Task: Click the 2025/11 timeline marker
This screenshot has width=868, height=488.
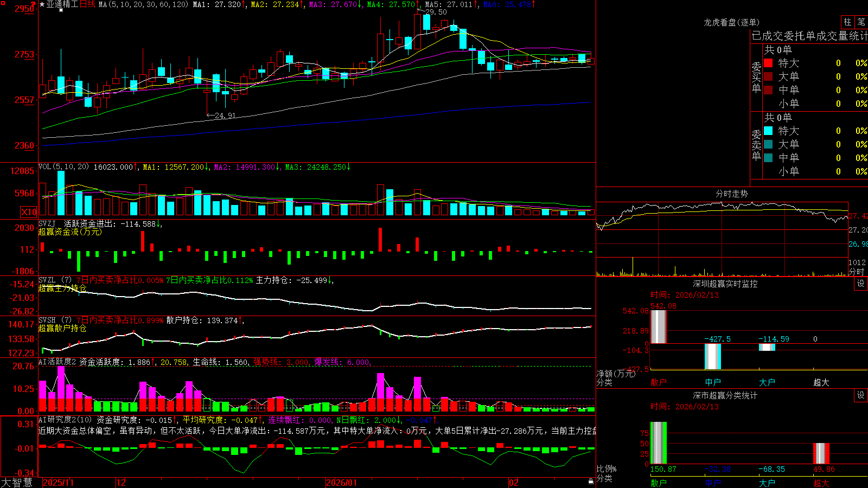Action: point(58,483)
